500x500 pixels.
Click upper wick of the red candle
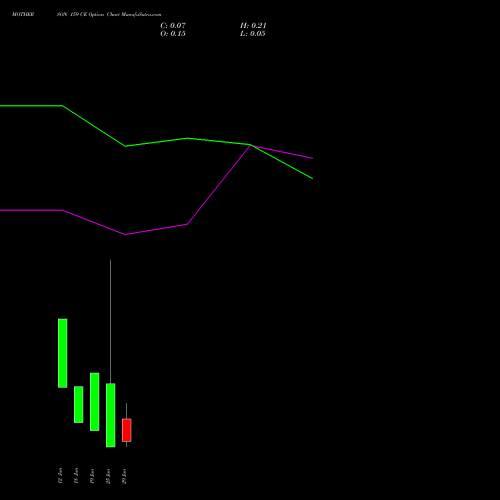tap(127, 411)
